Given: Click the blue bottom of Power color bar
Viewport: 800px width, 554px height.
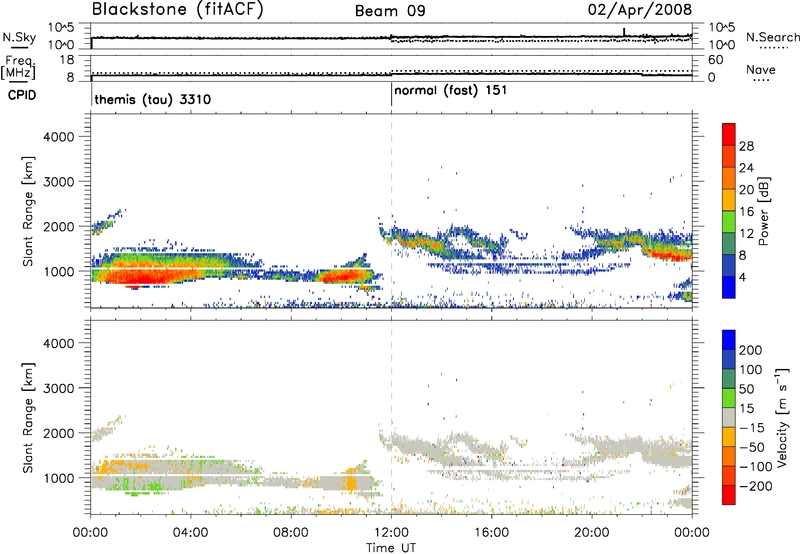Looking at the screenshot, I should (729, 287).
